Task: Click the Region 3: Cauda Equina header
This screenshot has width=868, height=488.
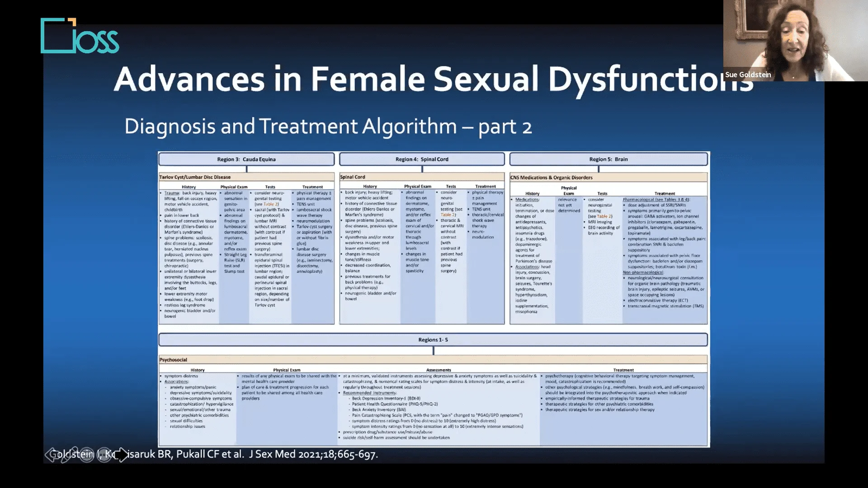Action: pos(246,159)
